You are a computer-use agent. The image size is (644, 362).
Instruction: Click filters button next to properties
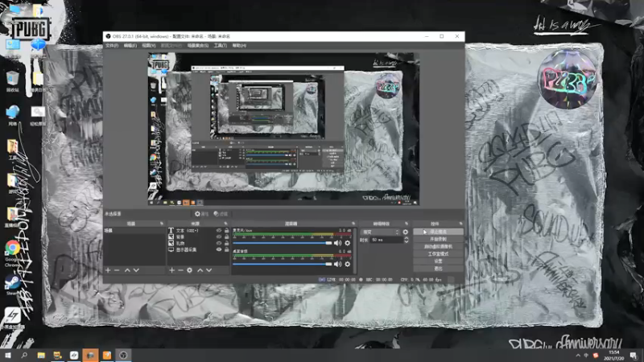point(221,214)
